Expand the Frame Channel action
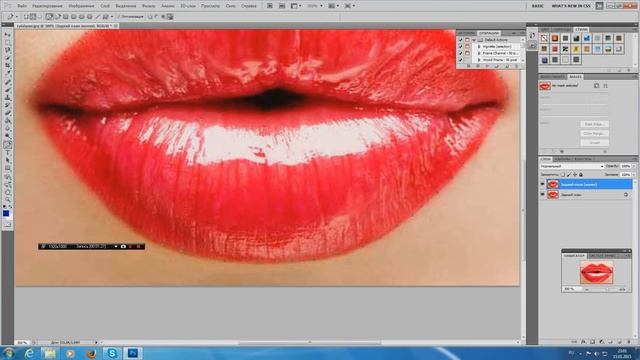Image resolution: width=640 pixels, height=360 pixels. 479,53
